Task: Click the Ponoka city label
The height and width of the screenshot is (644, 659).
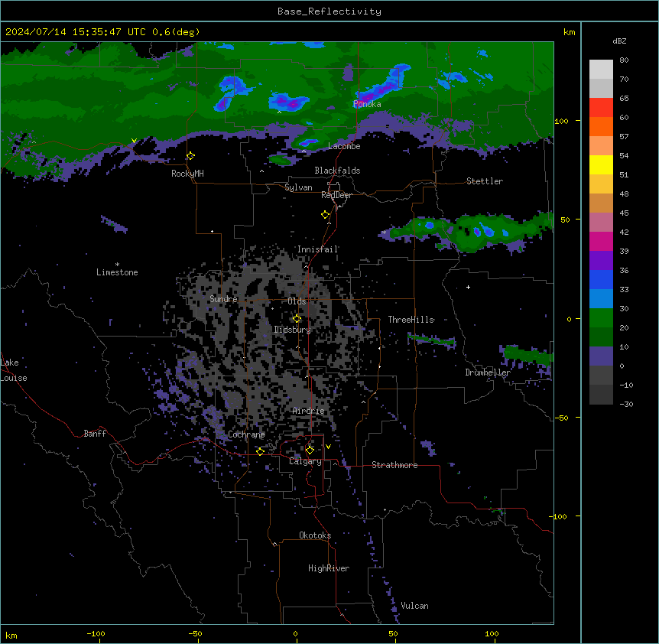Action: [x=367, y=104]
